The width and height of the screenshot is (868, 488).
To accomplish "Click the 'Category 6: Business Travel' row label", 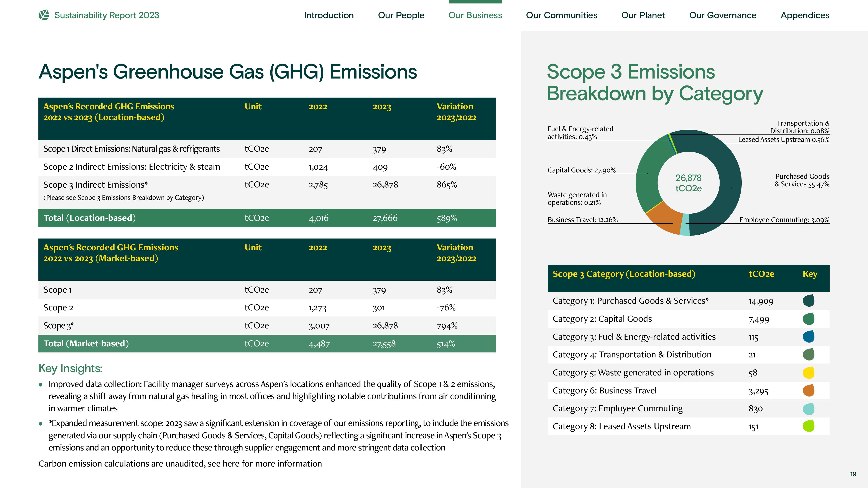I will (605, 390).
